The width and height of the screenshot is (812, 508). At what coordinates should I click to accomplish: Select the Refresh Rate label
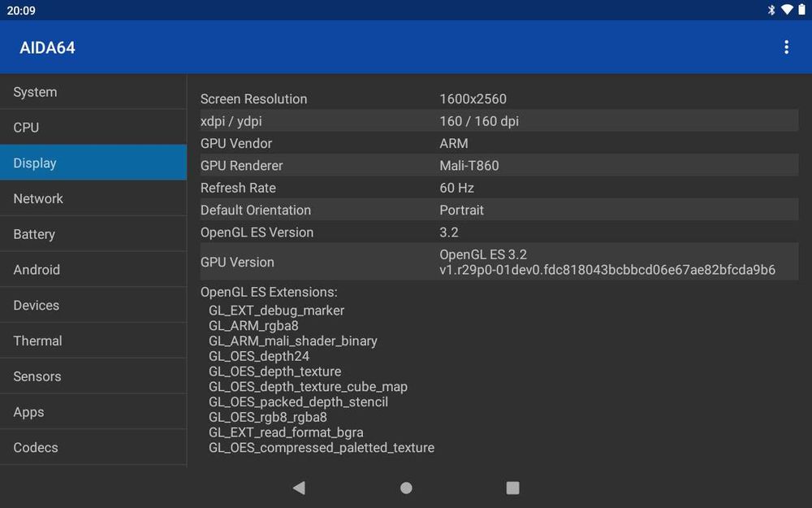point(238,189)
